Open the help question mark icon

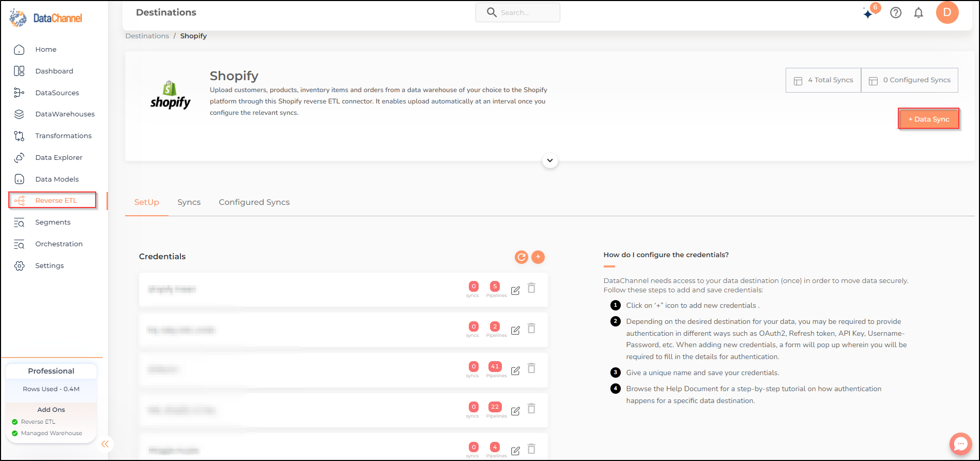(x=896, y=13)
